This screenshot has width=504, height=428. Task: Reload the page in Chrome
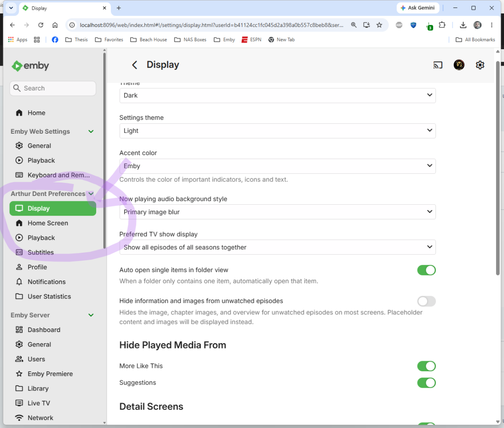tap(41, 25)
